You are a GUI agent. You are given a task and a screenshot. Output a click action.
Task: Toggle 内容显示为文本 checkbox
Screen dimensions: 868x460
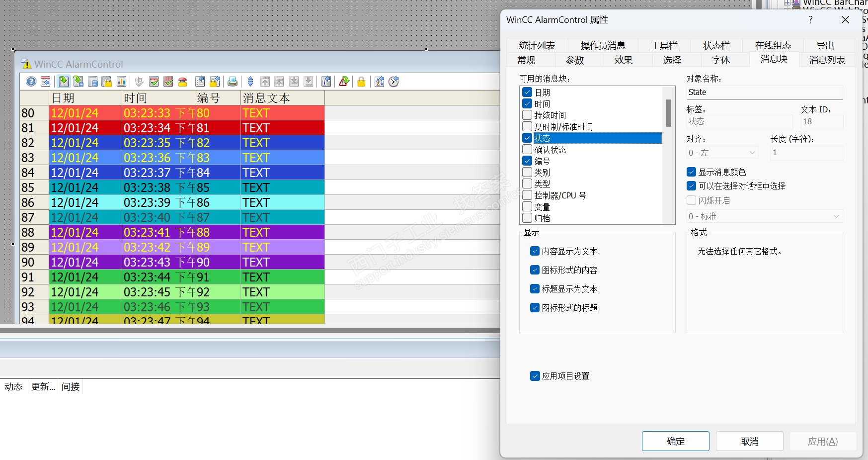535,251
